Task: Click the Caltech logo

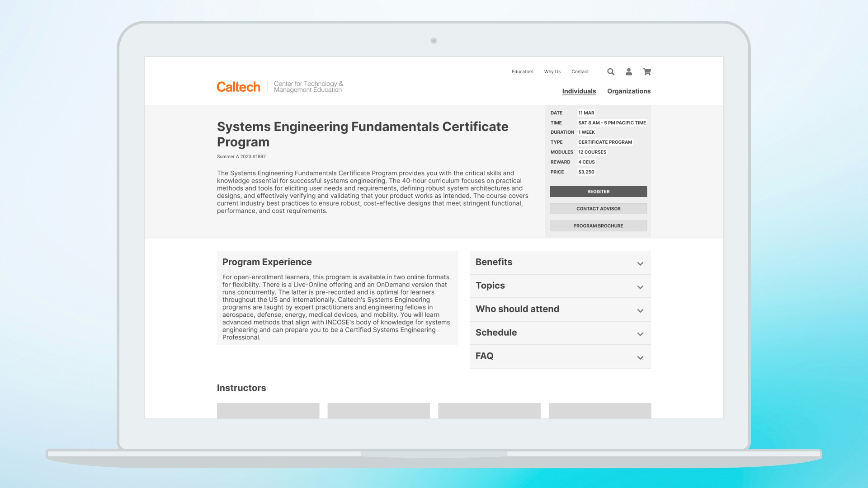Action: 238,87
